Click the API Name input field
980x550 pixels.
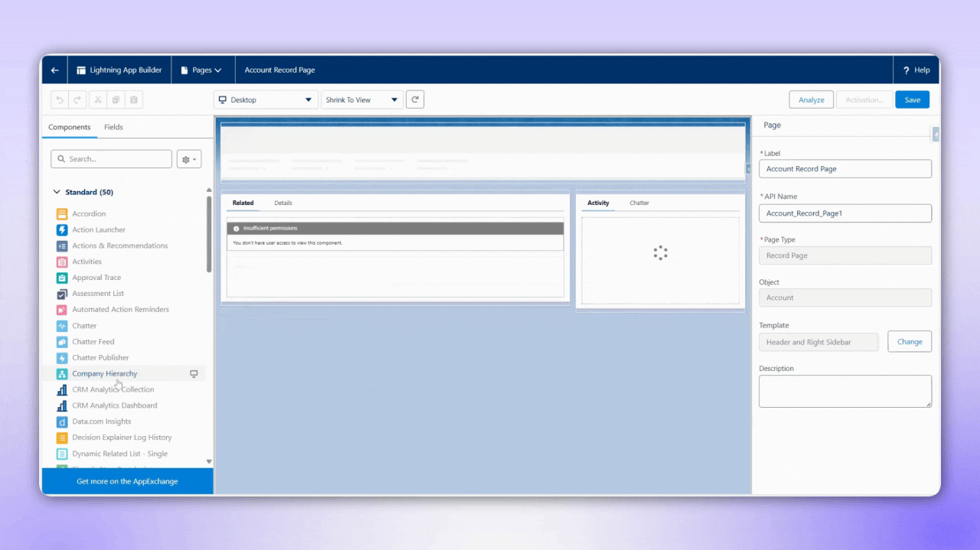(x=845, y=213)
